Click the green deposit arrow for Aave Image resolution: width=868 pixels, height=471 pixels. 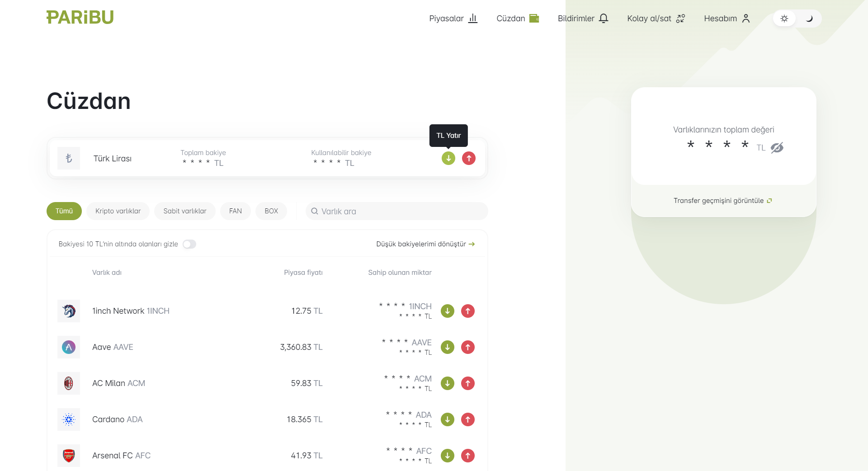[x=447, y=347]
